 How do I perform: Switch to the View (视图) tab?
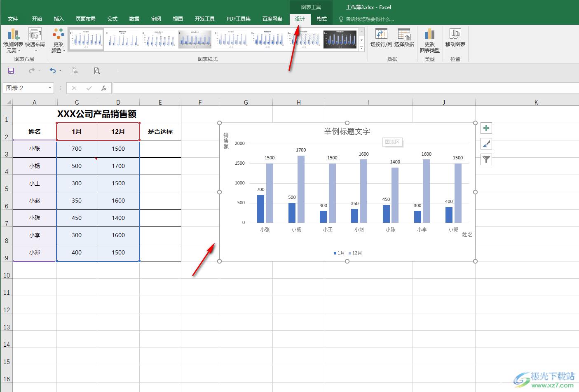[x=178, y=19]
